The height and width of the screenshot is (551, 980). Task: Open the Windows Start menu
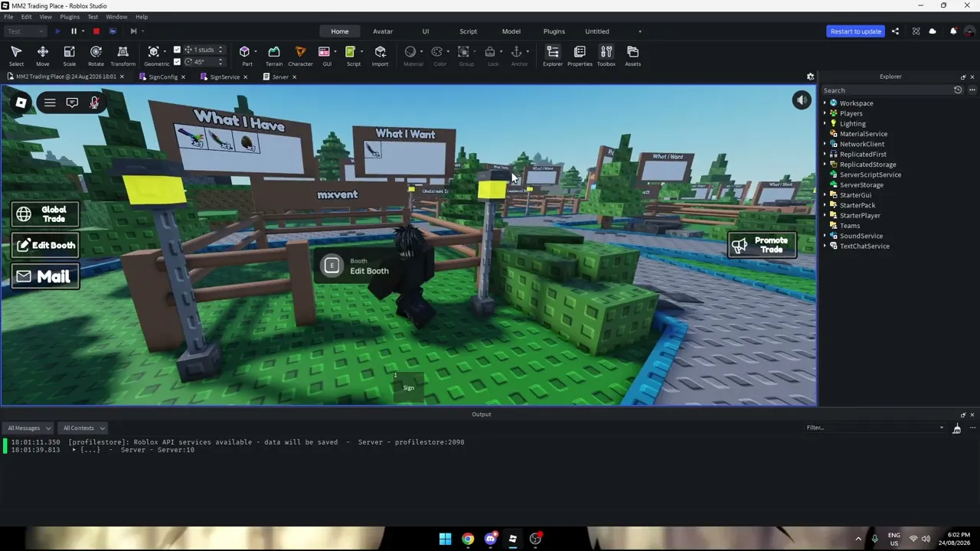[445, 539]
